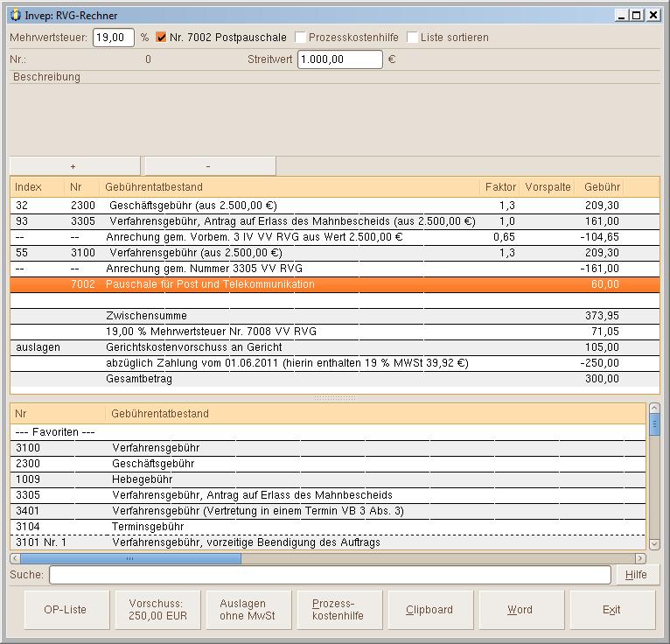Click the Nr header in lower list

coord(58,414)
